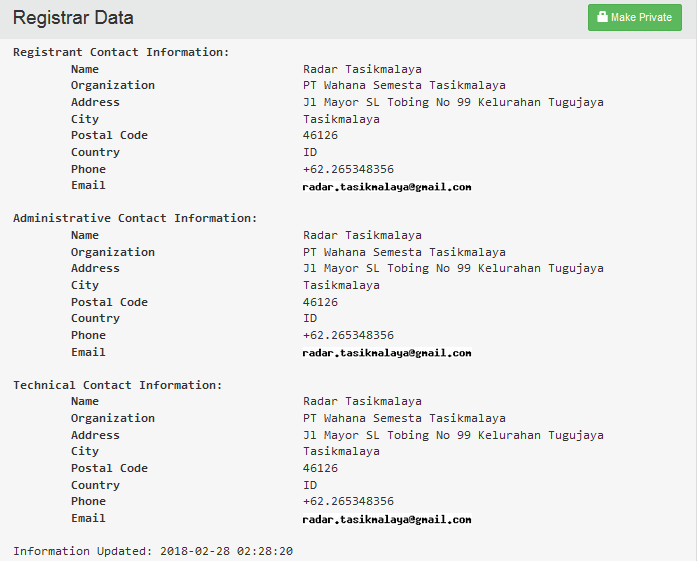The height and width of the screenshot is (561, 697).
Task: Click the Technical contact email address
Action: (386, 519)
